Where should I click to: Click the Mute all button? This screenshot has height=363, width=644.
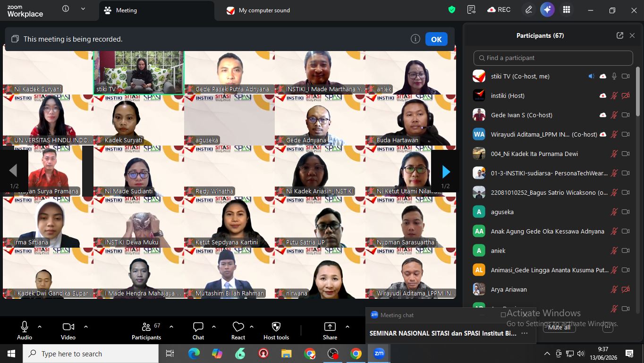(x=559, y=327)
